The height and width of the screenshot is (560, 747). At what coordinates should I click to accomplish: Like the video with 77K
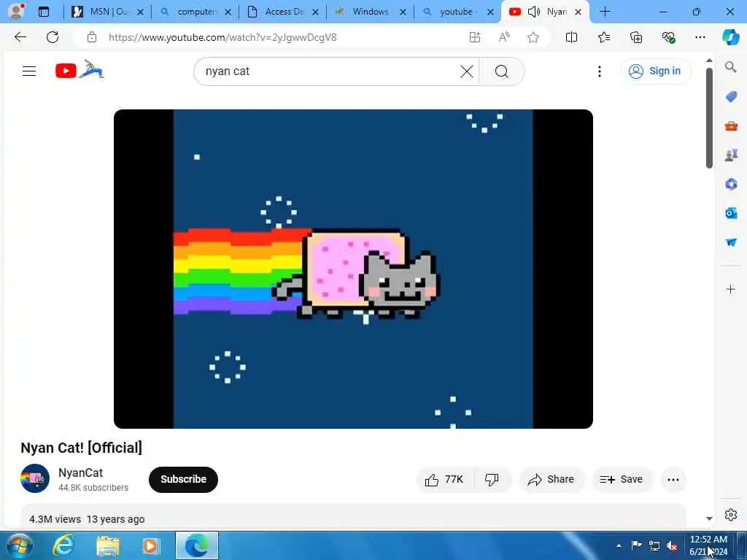(444, 480)
